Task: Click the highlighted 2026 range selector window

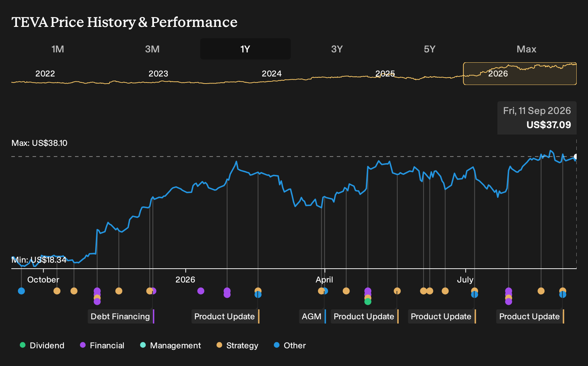Action: pyautogui.click(x=520, y=74)
